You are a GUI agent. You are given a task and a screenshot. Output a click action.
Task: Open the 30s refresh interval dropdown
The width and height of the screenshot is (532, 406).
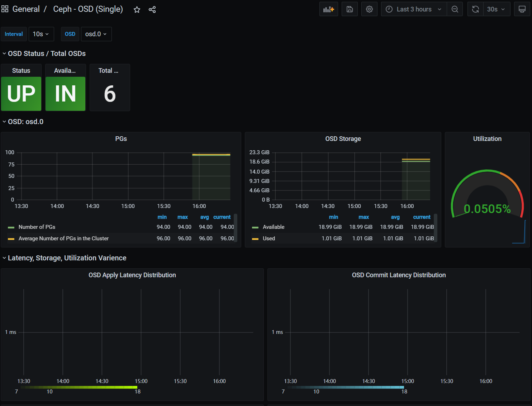click(497, 9)
